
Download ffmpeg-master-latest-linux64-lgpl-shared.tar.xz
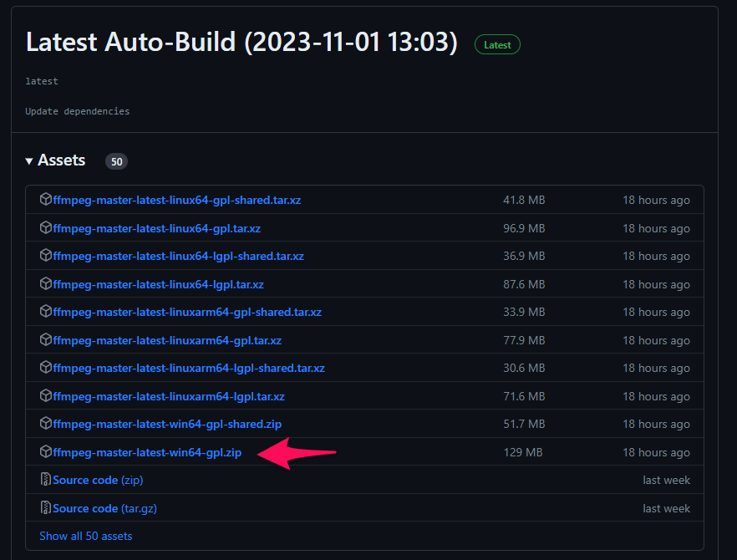(x=178, y=257)
